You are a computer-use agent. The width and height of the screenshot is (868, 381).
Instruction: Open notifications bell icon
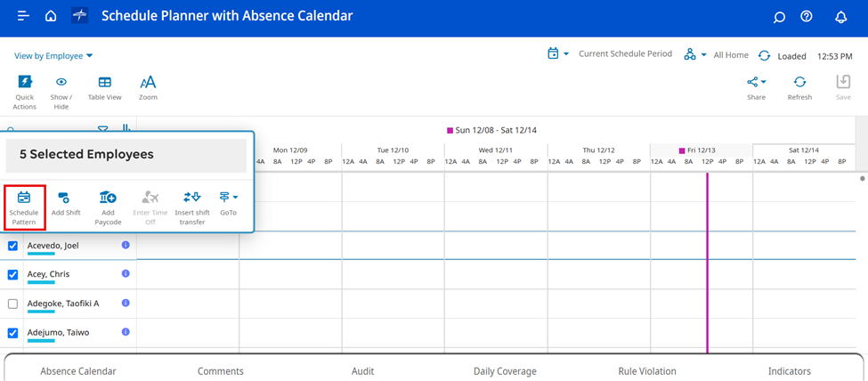[840, 17]
